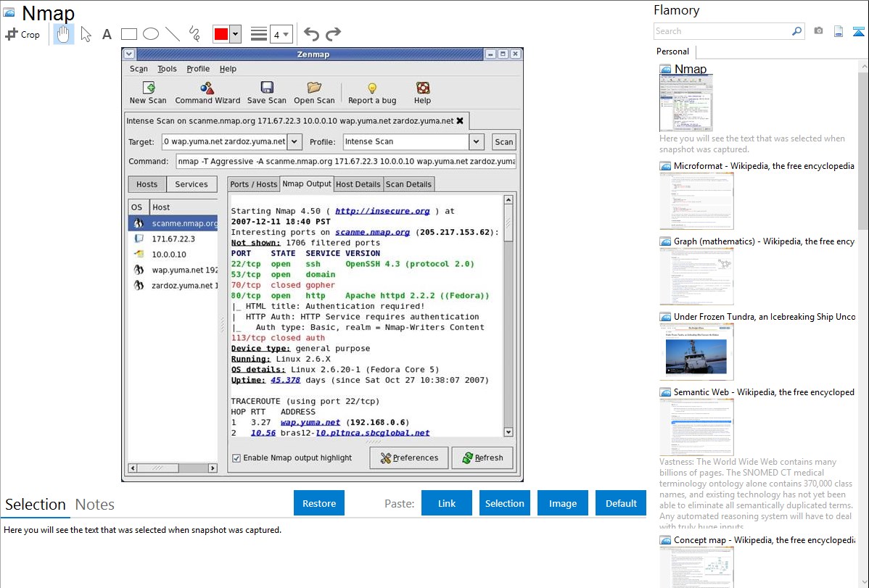
Task: Undo the last annotation
Action: pyautogui.click(x=311, y=34)
